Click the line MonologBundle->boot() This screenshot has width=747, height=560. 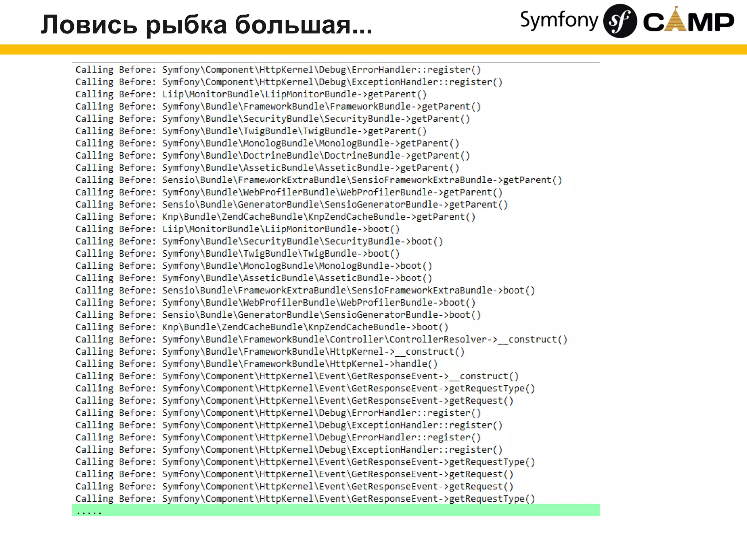pos(254,266)
